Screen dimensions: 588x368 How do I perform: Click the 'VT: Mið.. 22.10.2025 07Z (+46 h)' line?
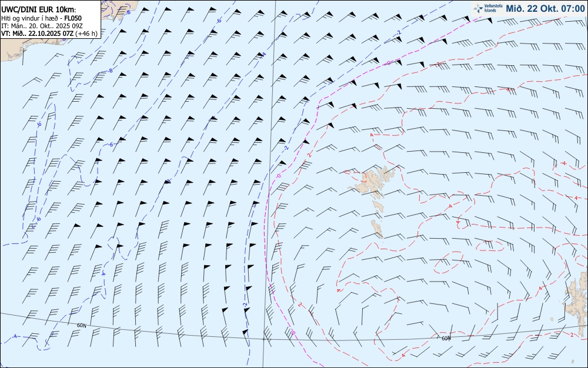point(49,34)
